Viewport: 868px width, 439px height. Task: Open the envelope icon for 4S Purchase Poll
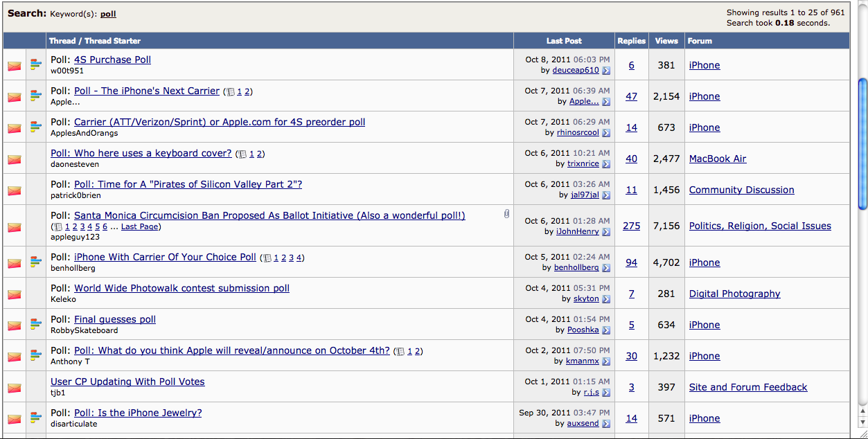(14, 66)
